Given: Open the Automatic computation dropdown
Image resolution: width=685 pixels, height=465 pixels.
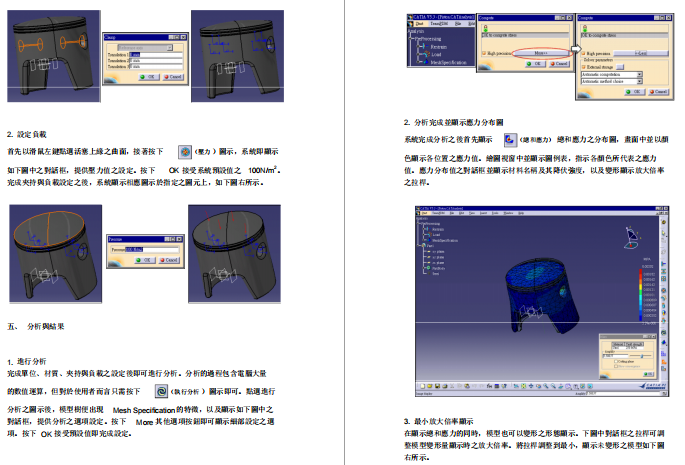Looking at the screenshot, I should pos(612,74).
